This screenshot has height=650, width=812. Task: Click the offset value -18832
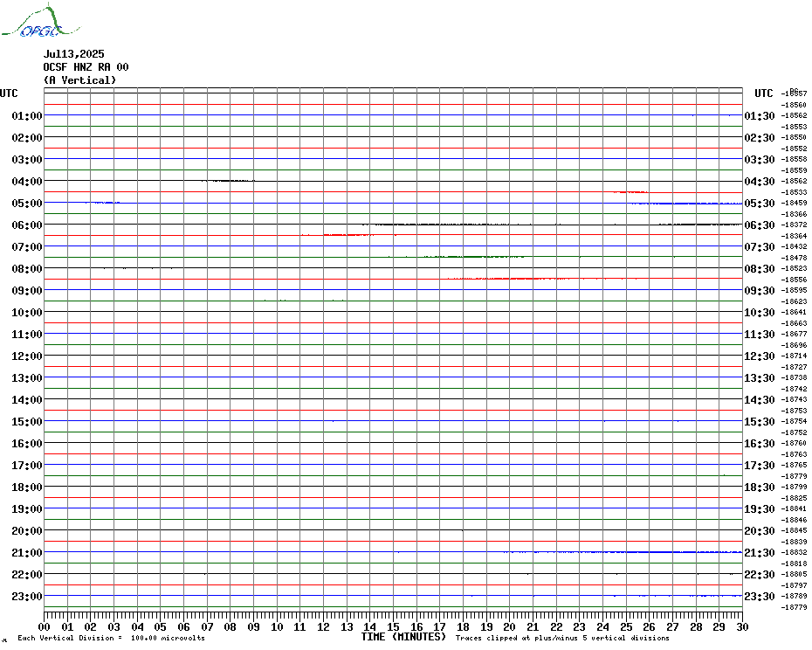coord(795,552)
